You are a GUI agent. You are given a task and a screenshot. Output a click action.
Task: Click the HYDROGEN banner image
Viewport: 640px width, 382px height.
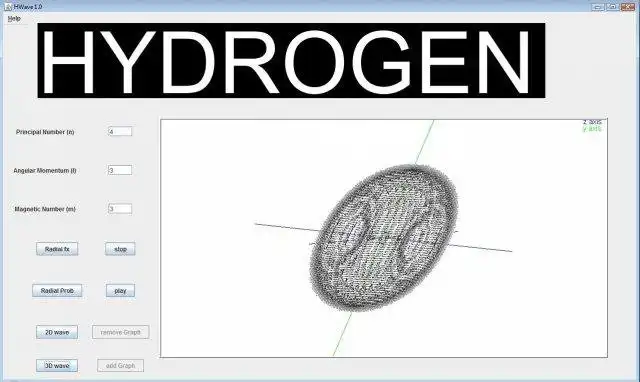[291, 60]
